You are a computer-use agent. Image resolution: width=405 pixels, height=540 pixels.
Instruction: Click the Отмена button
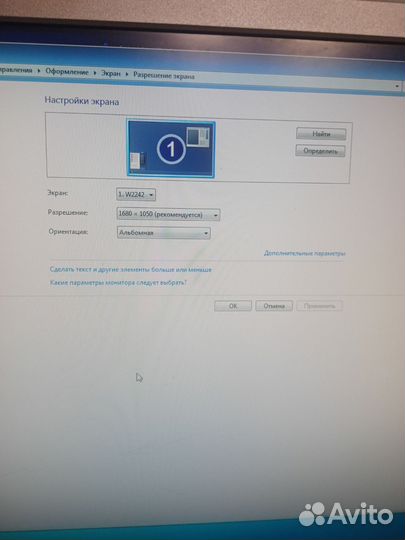point(274,306)
